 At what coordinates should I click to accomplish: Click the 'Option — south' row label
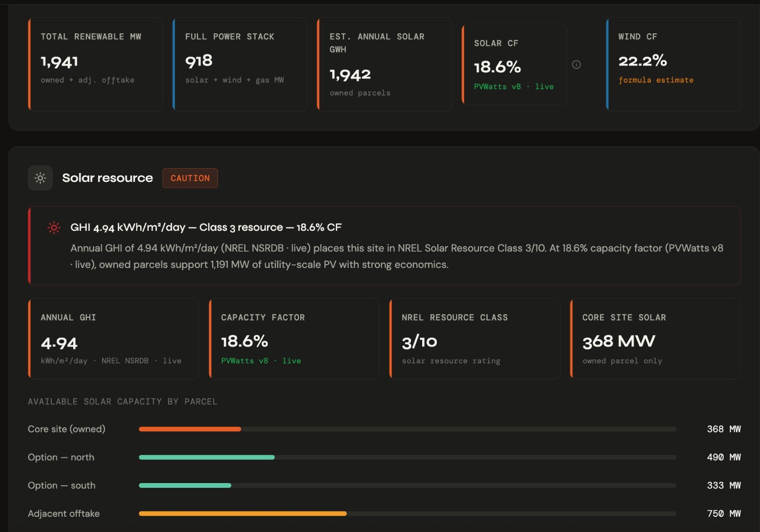(x=62, y=485)
